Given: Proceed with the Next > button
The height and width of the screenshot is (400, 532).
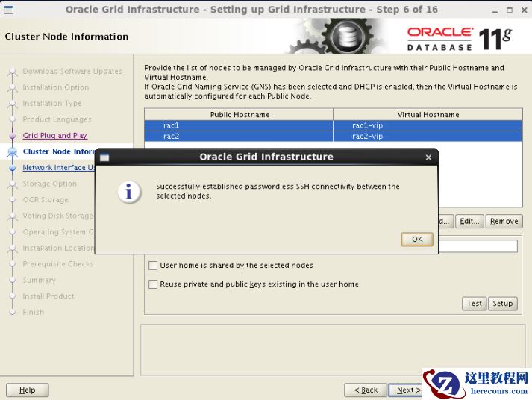Looking at the screenshot, I should [406, 390].
